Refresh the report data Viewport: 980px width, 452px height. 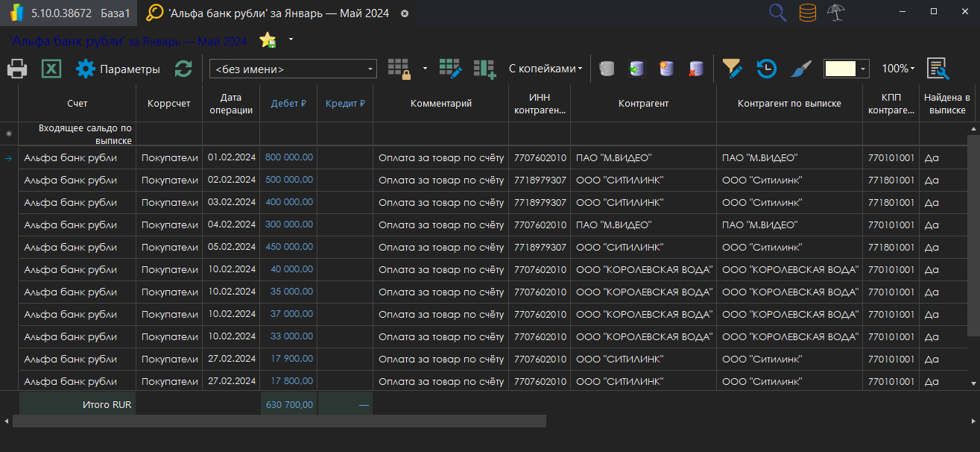pyautogui.click(x=183, y=69)
